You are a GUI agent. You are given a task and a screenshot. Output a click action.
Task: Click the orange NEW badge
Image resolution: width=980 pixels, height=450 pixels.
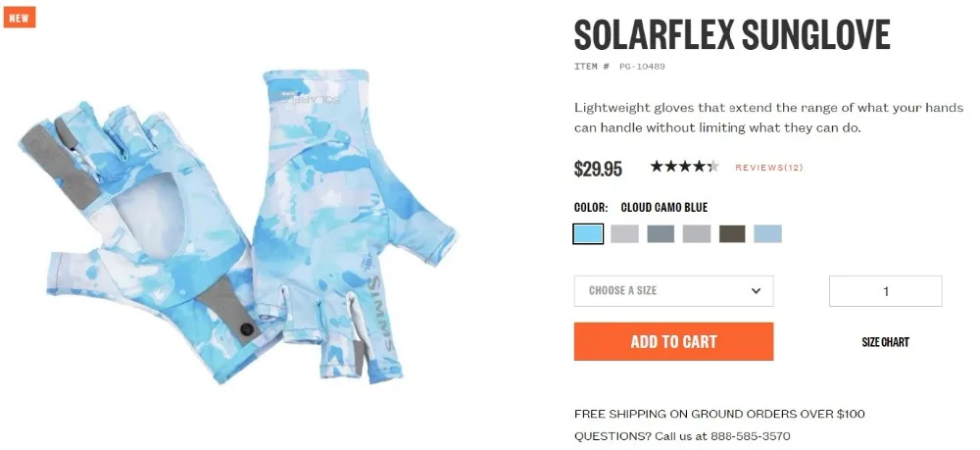pyautogui.click(x=20, y=18)
